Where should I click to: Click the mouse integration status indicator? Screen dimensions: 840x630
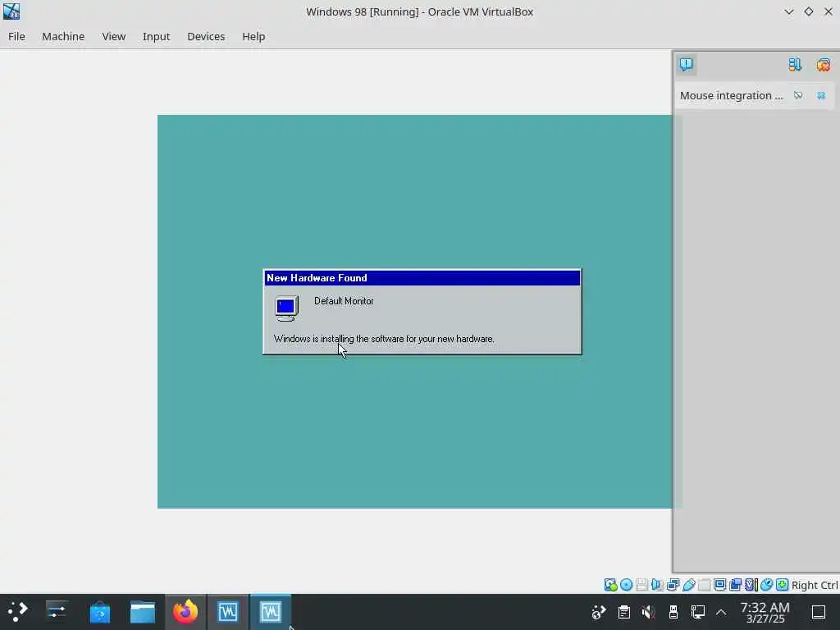(x=766, y=585)
